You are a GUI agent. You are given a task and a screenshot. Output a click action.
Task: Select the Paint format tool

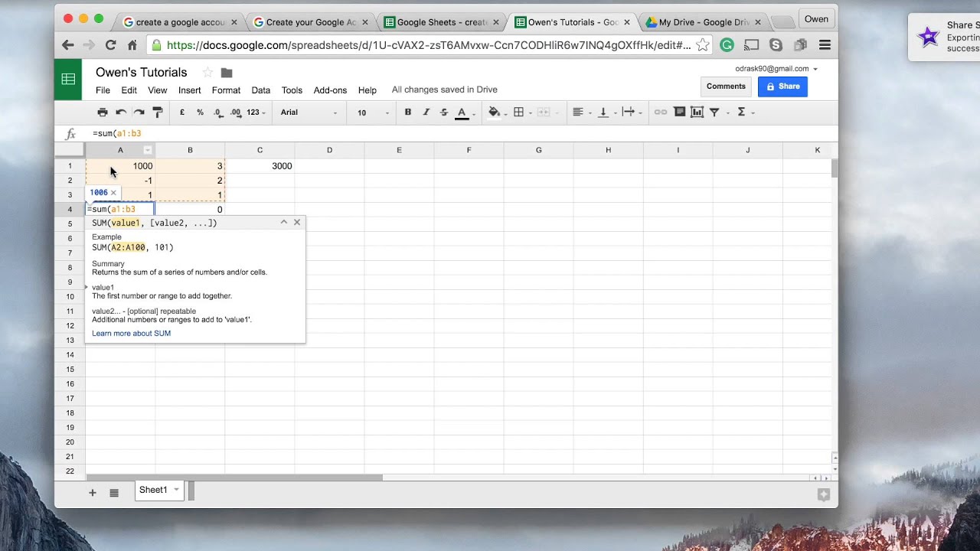158,112
